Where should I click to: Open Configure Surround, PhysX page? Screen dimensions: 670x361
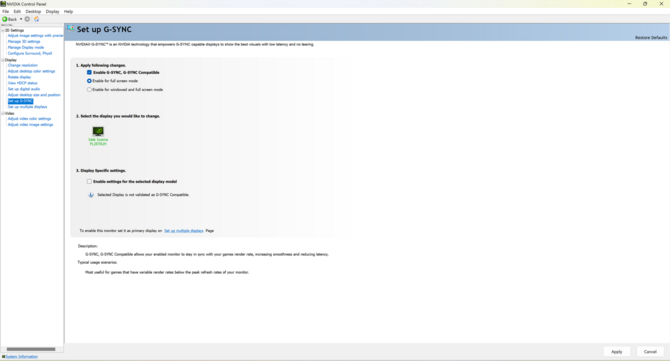tap(30, 53)
